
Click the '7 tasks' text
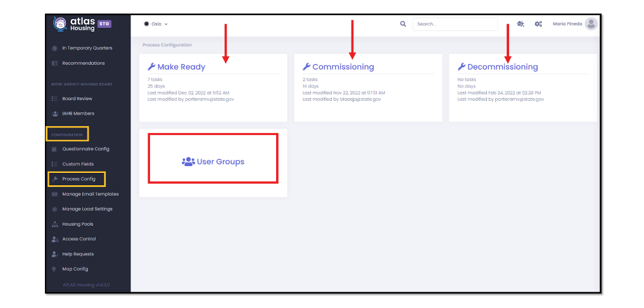point(155,79)
